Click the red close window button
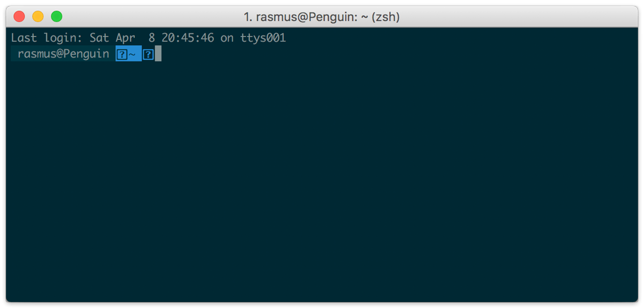 19,17
